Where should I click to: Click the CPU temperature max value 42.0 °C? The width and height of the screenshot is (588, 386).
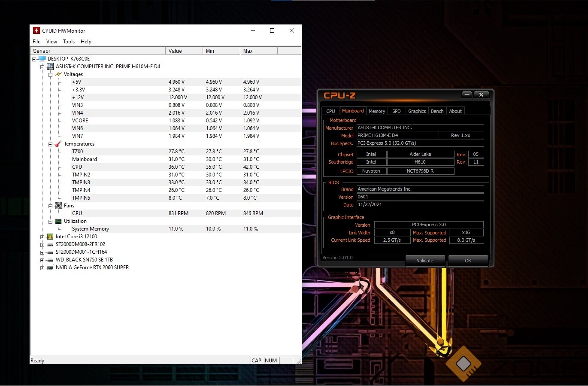point(251,167)
